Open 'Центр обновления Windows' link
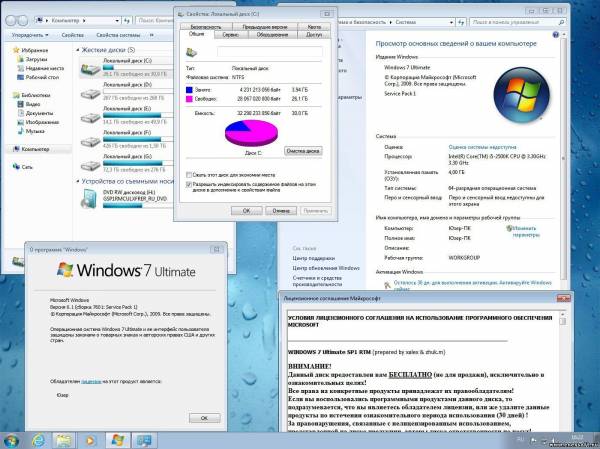 326,268
